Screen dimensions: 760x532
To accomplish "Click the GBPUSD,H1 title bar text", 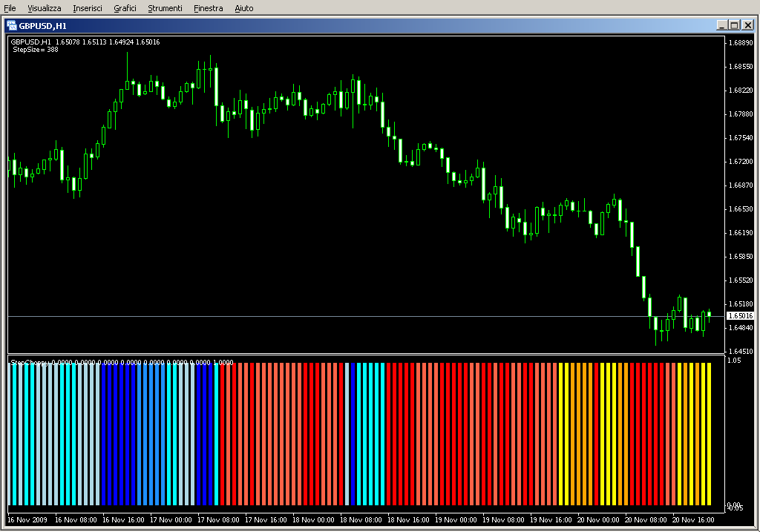I will 42,26.
